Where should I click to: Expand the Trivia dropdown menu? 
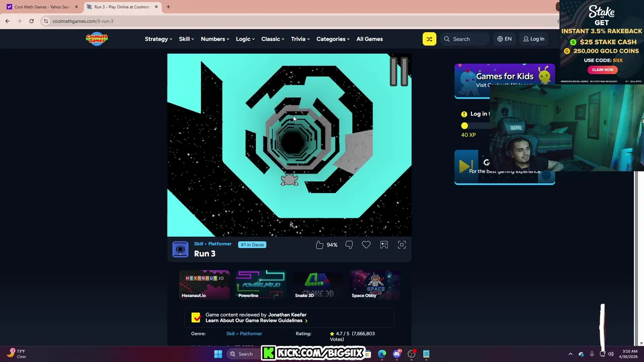(x=300, y=39)
